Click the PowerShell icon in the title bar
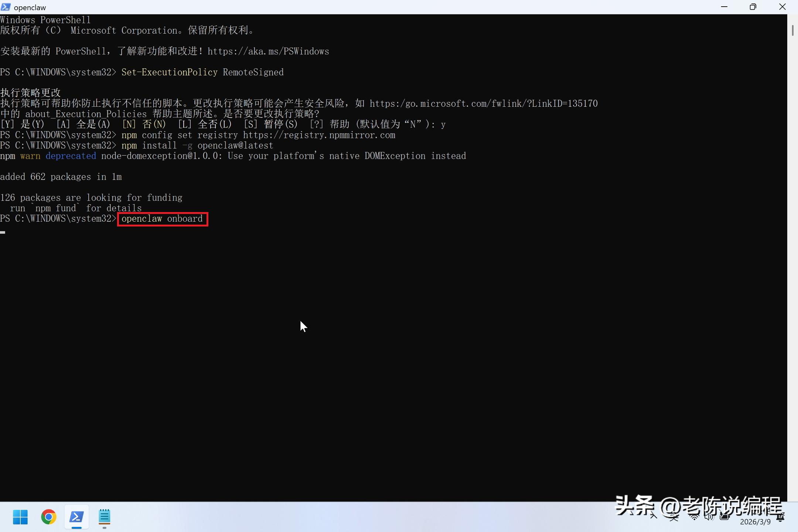The height and width of the screenshot is (532, 798). click(x=6, y=7)
